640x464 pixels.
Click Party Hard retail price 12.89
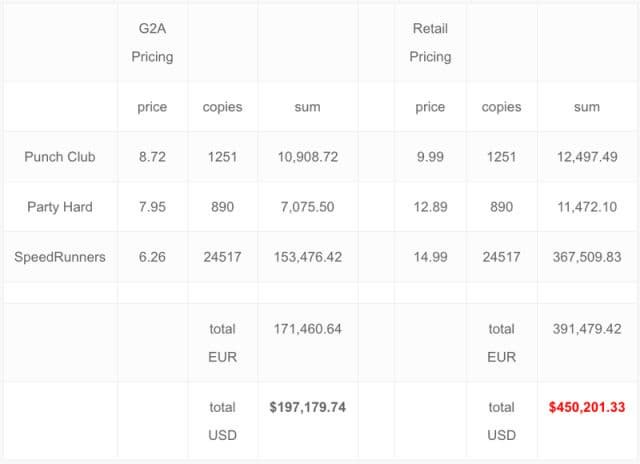(430, 207)
